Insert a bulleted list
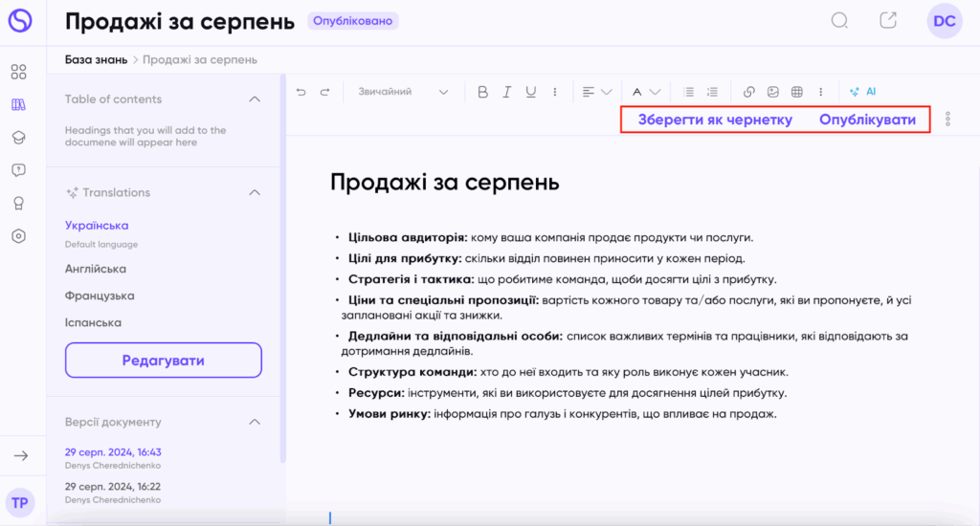The image size is (980, 526). click(x=689, y=92)
